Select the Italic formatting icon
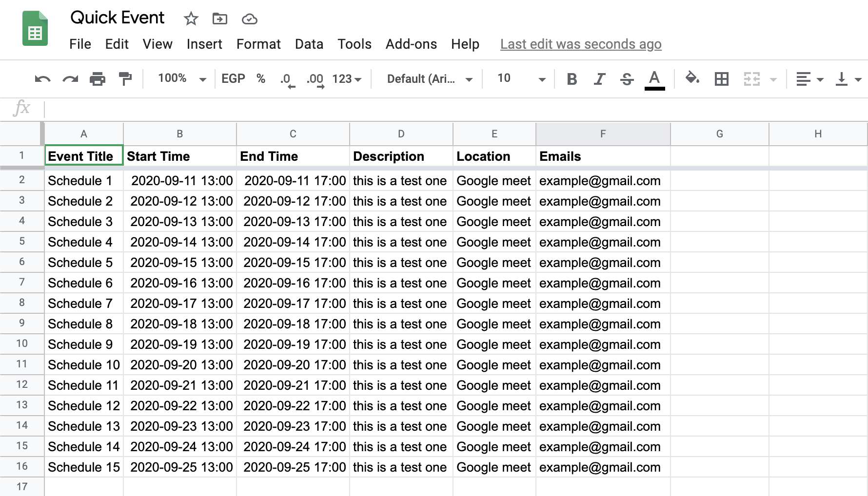868x496 pixels. 599,78
